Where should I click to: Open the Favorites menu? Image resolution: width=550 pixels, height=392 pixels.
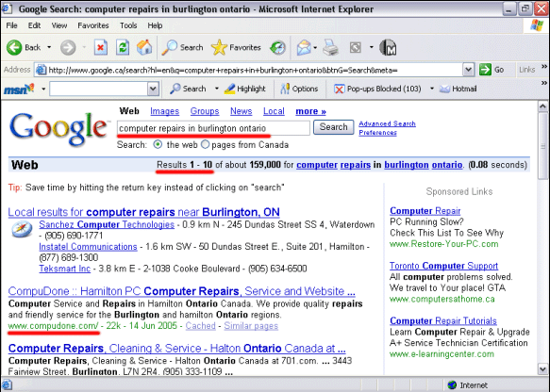pos(93,25)
